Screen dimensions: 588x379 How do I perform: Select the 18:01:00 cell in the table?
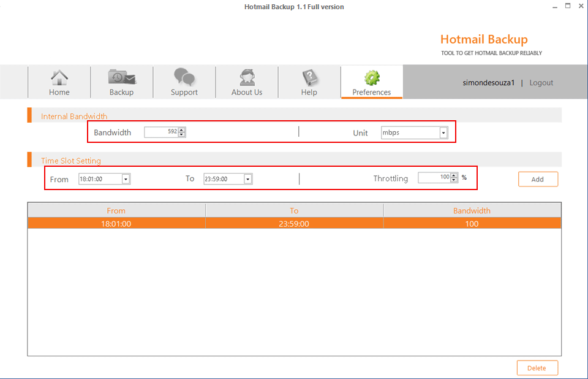point(116,224)
